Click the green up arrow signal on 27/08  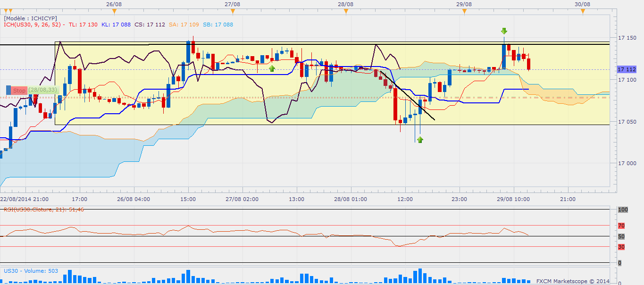pos(272,68)
